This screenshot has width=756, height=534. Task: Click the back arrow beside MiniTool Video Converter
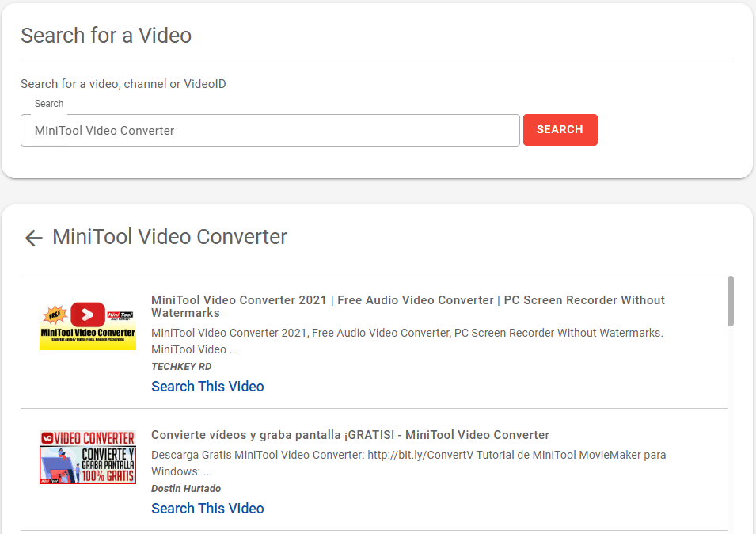tap(34, 238)
